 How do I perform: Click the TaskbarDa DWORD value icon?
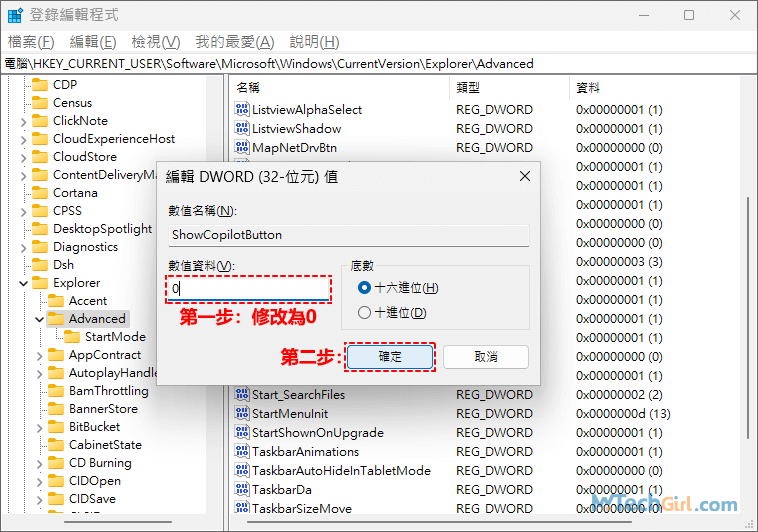click(242, 489)
